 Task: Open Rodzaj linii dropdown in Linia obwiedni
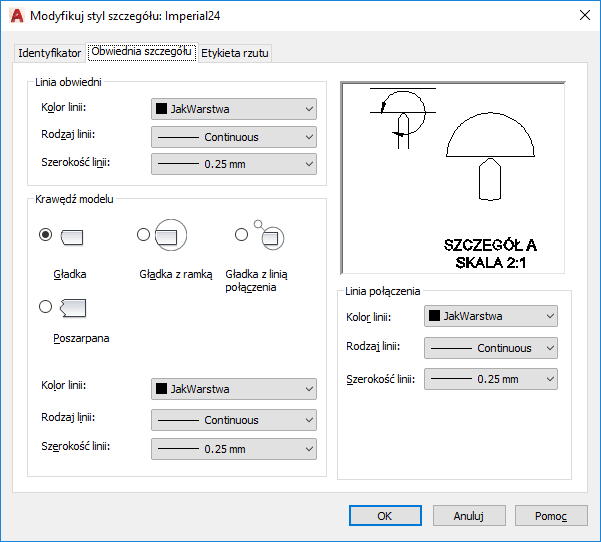(234, 137)
